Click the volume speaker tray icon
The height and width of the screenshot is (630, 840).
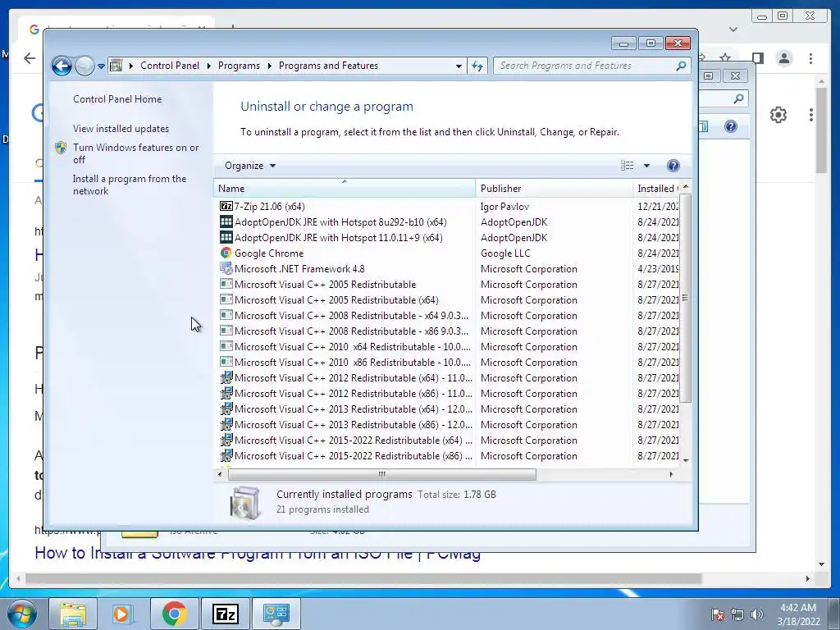[757, 614]
